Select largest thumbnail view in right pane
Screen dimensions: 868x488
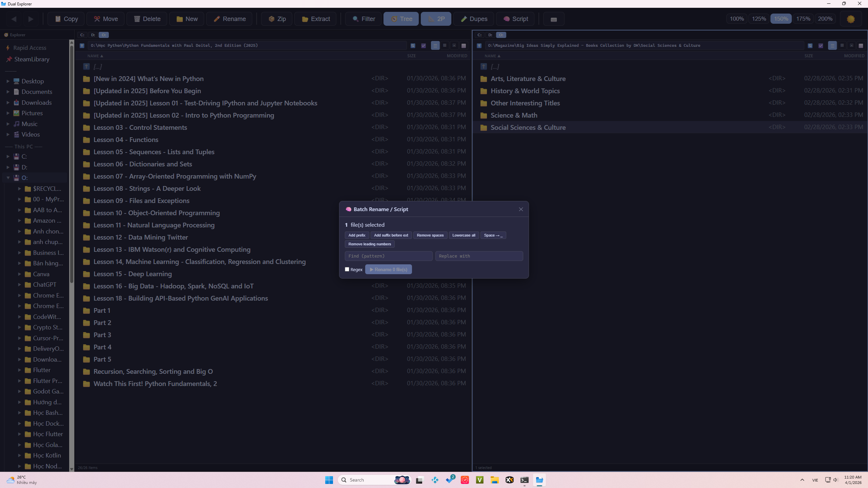(x=861, y=45)
